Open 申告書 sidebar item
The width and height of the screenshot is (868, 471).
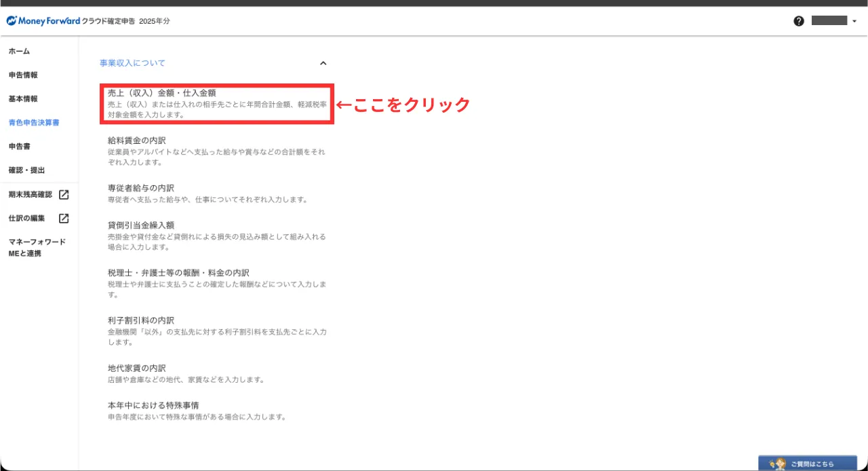click(x=19, y=147)
